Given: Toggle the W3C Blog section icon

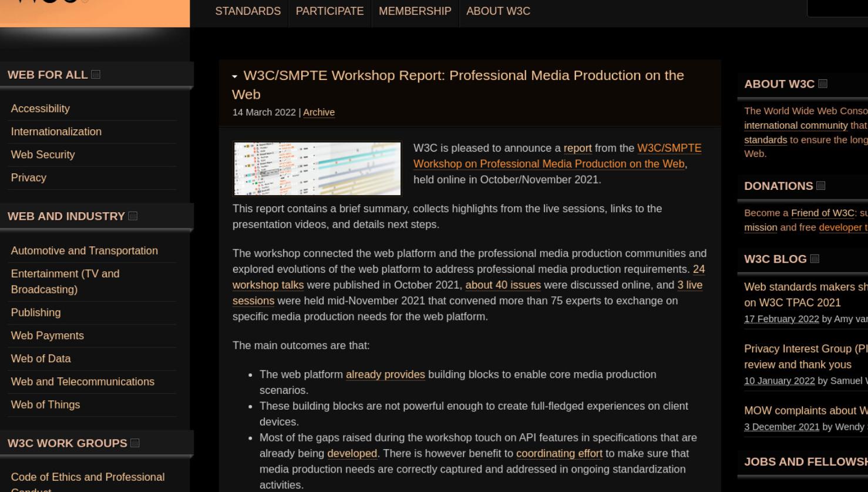Looking at the screenshot, I should 815,259.
